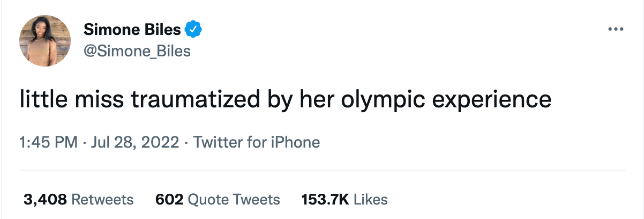Image resolution: width=644 pixels, height=219 pixels.
Task: Click the 153.7K likes count number
Action: click(x=325, y=200)
